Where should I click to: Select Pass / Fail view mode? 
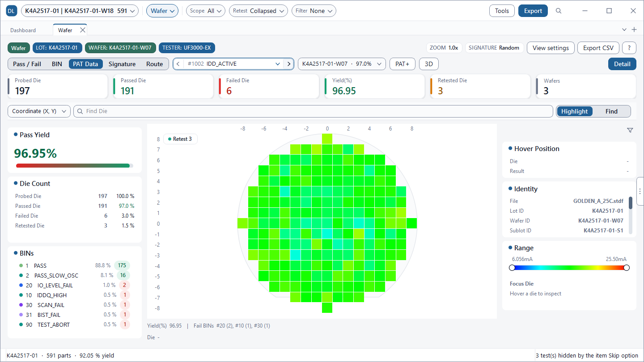[27, 64]
